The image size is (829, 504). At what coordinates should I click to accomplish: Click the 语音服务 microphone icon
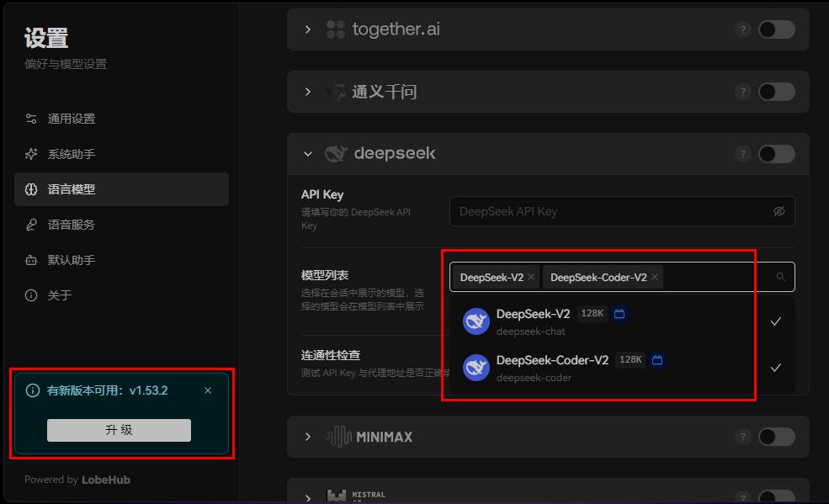[x=31, y=225]
